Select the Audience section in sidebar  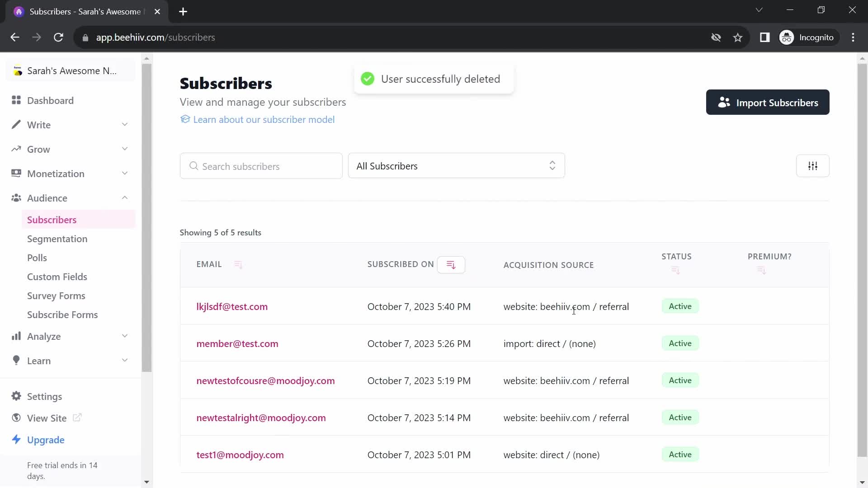coord(47,198)
